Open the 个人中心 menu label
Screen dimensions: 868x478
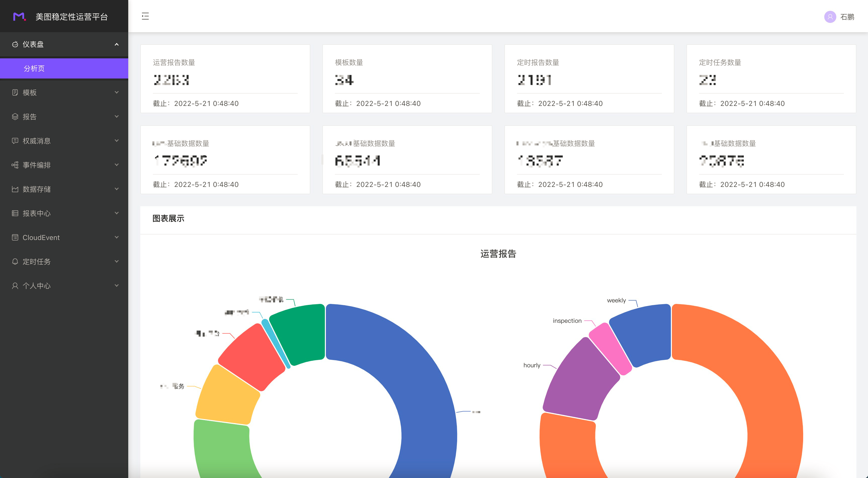[37, 286]
